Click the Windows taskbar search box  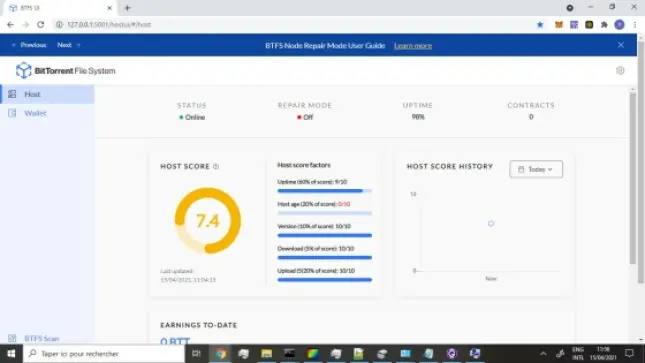[104, 354]
